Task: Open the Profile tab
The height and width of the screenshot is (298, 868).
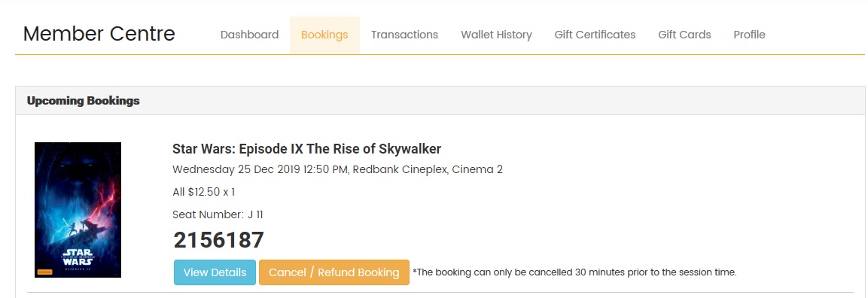Action: coord(749,35)
